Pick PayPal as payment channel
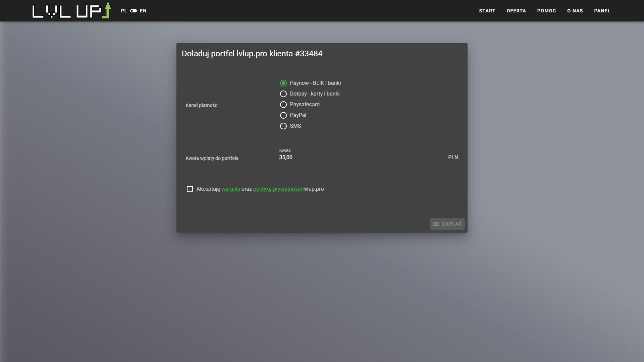The width and height of the screenshot is (644, 362). [x=283, y=115]
